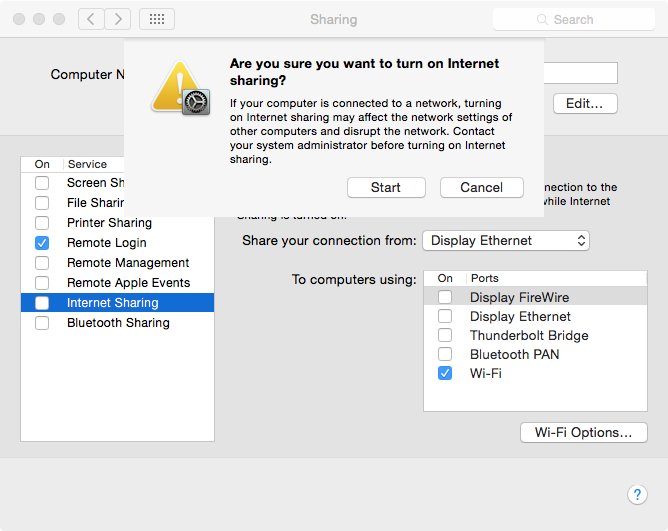Open help with the question mark button
This screenshot has height=531, width=668.
(637, 495)
